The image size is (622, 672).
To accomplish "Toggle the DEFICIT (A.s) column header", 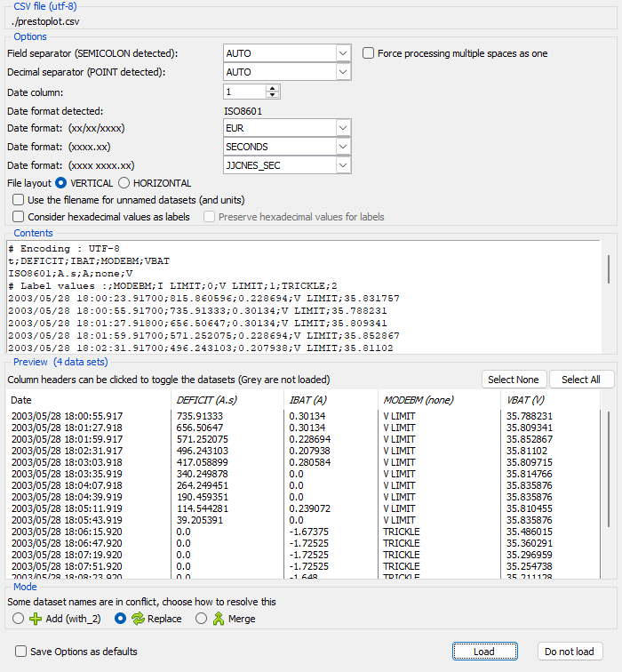I will (227, 400).
